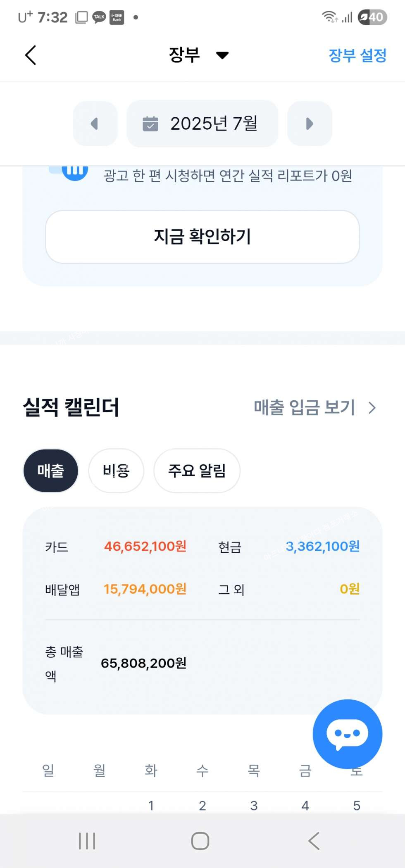Select day 1 in calendar
Screen dimensions: 405x868
coord(151,805)
